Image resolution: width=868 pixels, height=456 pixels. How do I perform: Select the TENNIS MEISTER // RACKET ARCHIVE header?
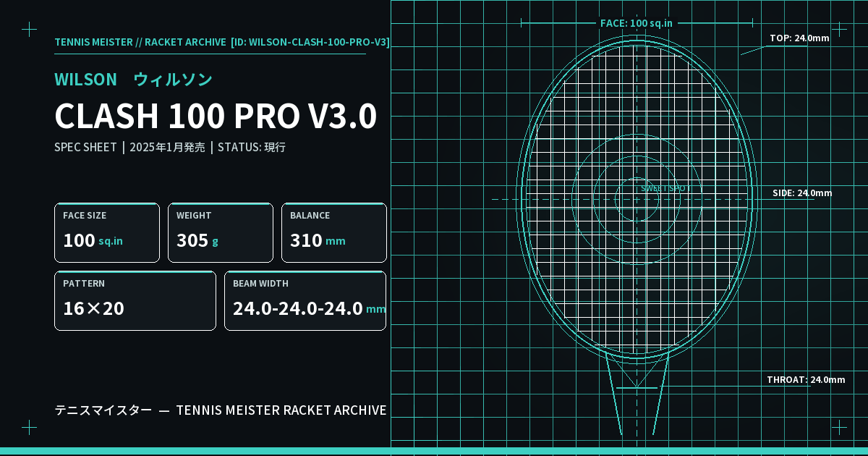coord(140,42)
